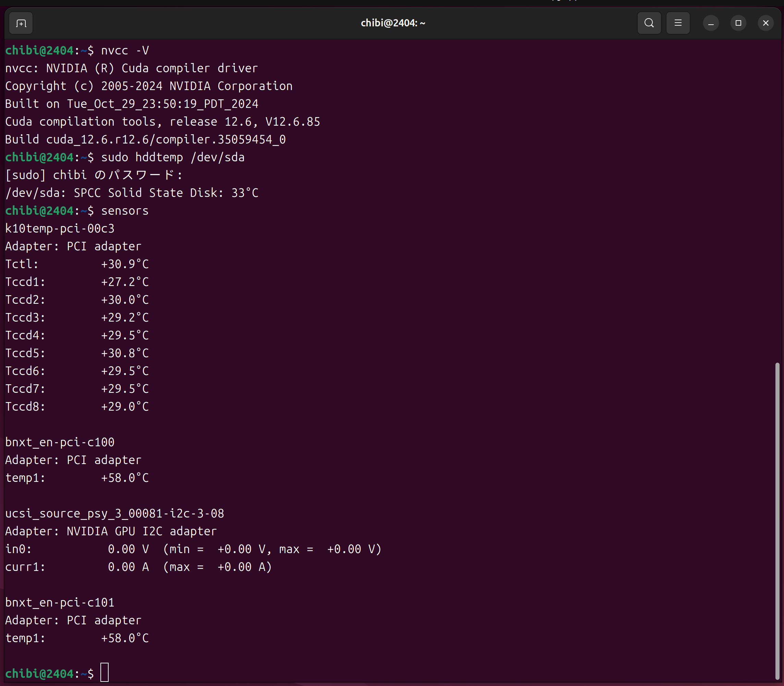The height and width of the screenshot is (686, 784).
Task: Click the 'sensors' command text
Action: [125, 211]
